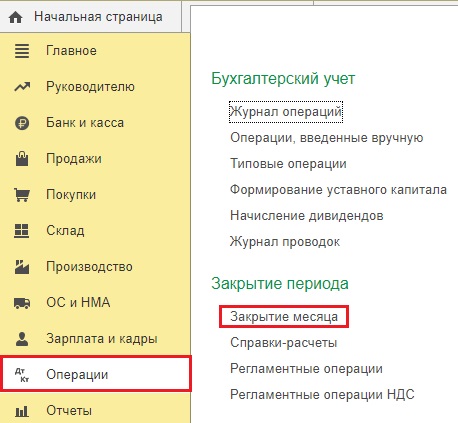Open Регламентные операции НДС
The height and width of the screenshot is (423, 458).
coord(322,395)
